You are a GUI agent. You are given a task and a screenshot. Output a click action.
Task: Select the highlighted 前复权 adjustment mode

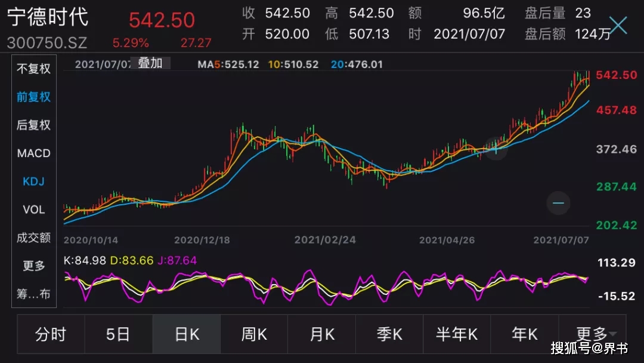(33, 97)
